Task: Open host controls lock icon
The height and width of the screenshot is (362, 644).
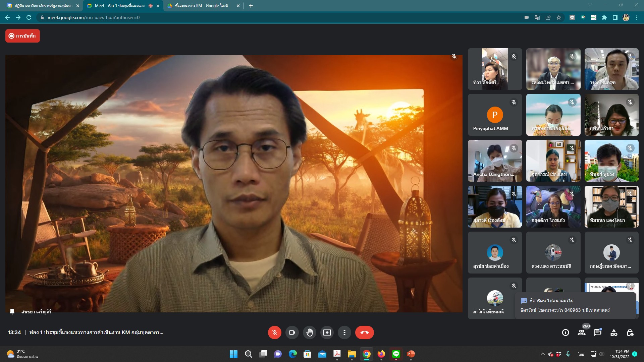Action: click(630, 333)
